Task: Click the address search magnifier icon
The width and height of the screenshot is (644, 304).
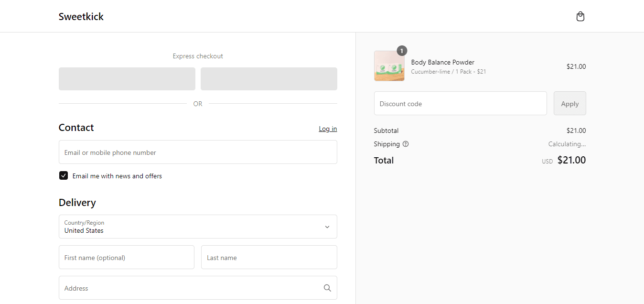Action: [x=327, y=288]
